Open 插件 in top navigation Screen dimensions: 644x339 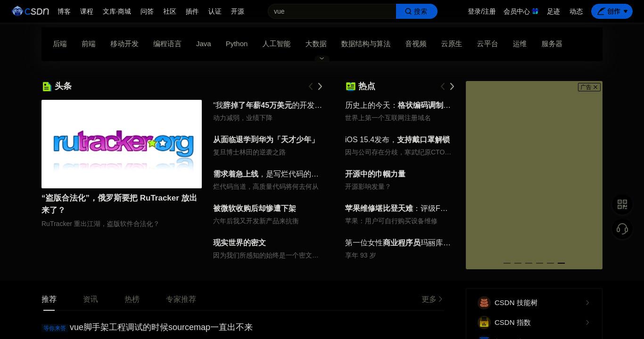[192, 11]
